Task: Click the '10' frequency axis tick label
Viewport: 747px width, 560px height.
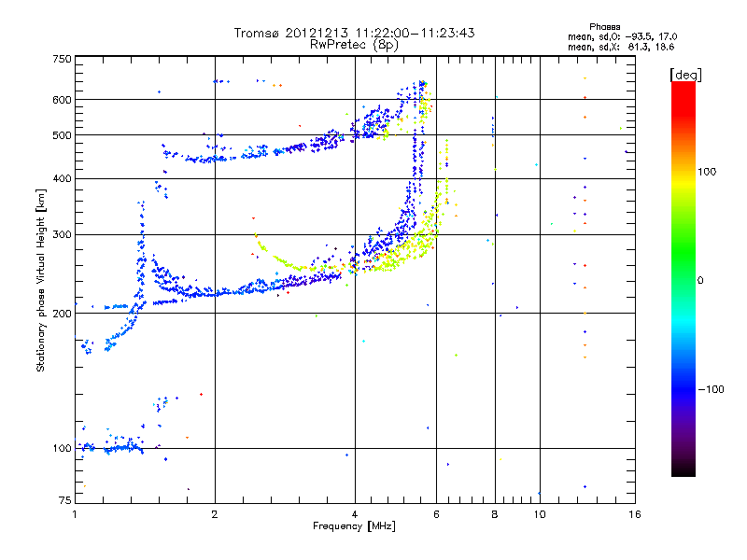Action: (x=540, y=514)
